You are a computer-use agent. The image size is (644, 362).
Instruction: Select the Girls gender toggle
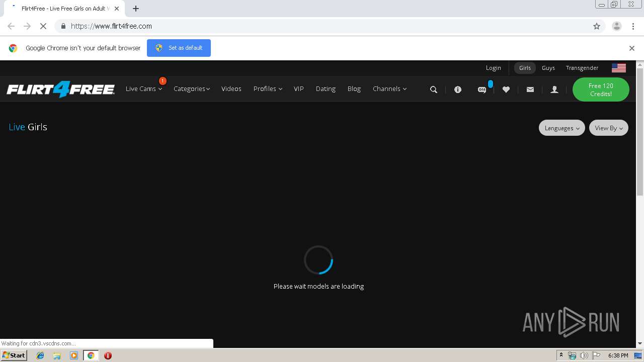click(525, 68)
